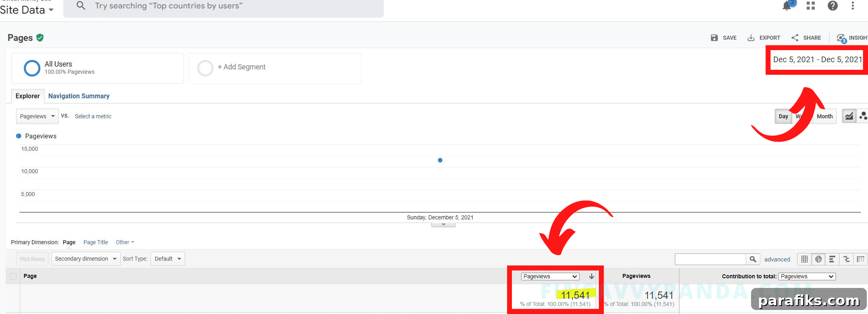Switch to line chart view icon
The image size is (868, 314).
coord(849,116)
